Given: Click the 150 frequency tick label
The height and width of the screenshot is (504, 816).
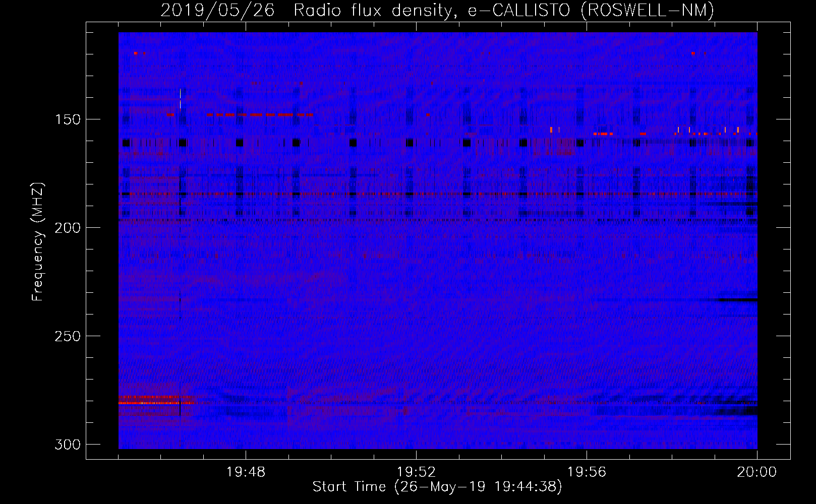Looking at the screenshot, I should click(67, 119).
